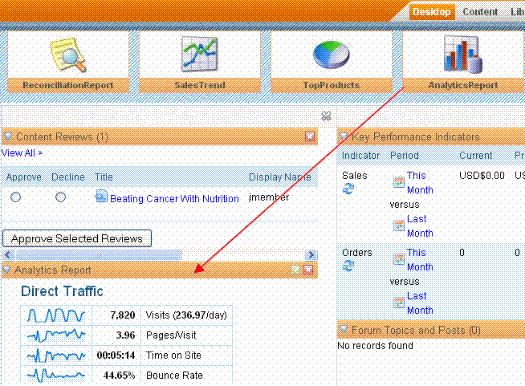
Task: Click the Indicator column header
Action: coord(361,156)
